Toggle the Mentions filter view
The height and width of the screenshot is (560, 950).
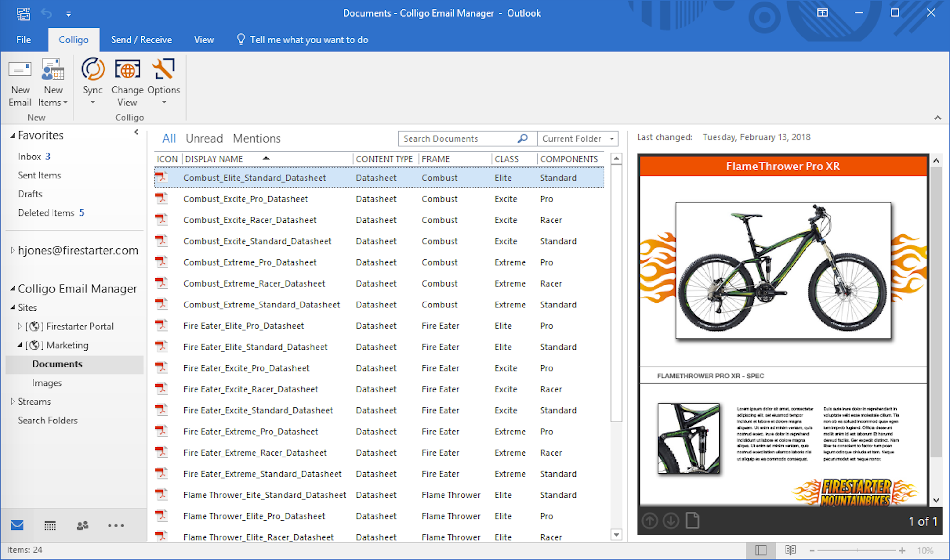tap(256, 138)
